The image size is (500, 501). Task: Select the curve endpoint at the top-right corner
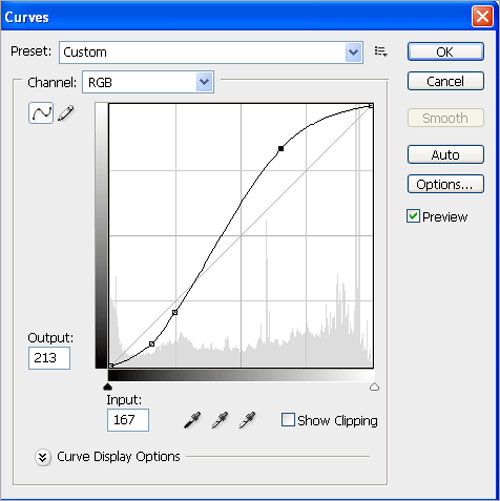tap(371, 106)
